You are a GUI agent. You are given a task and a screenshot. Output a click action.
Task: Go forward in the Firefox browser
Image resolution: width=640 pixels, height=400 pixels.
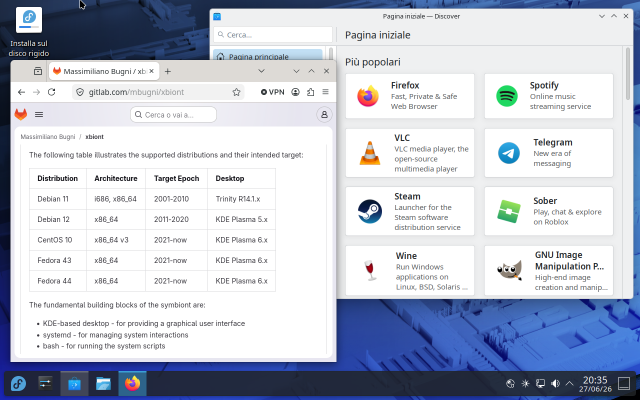[36, 92]
